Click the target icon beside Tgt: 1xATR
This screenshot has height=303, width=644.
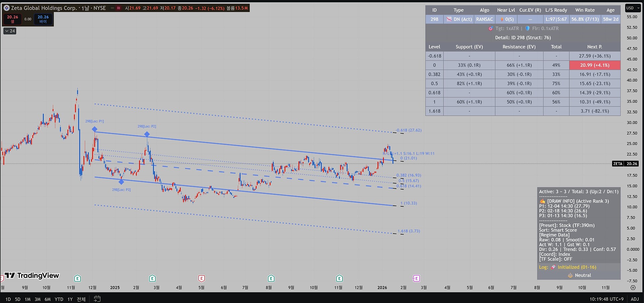click(491, 29)
